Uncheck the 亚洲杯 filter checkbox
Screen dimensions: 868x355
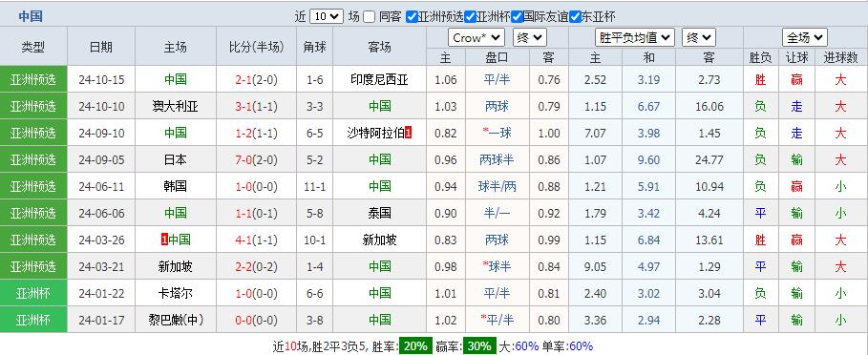click(471, 16)
